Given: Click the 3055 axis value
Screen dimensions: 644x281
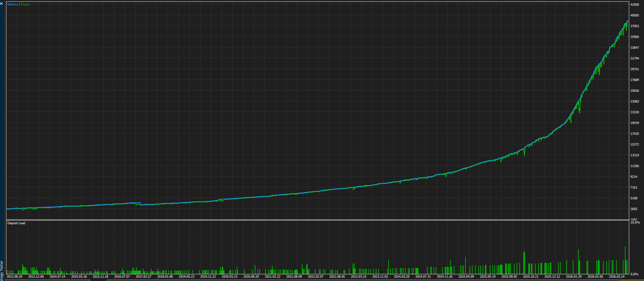Looking at the screenshot, I should pyautogui.click(x=634, y=209).
